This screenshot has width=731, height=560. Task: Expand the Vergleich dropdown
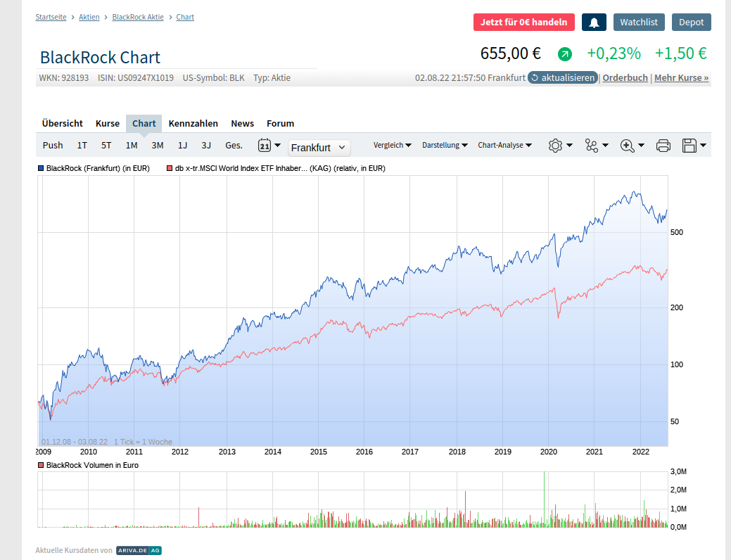pos(393,146)
